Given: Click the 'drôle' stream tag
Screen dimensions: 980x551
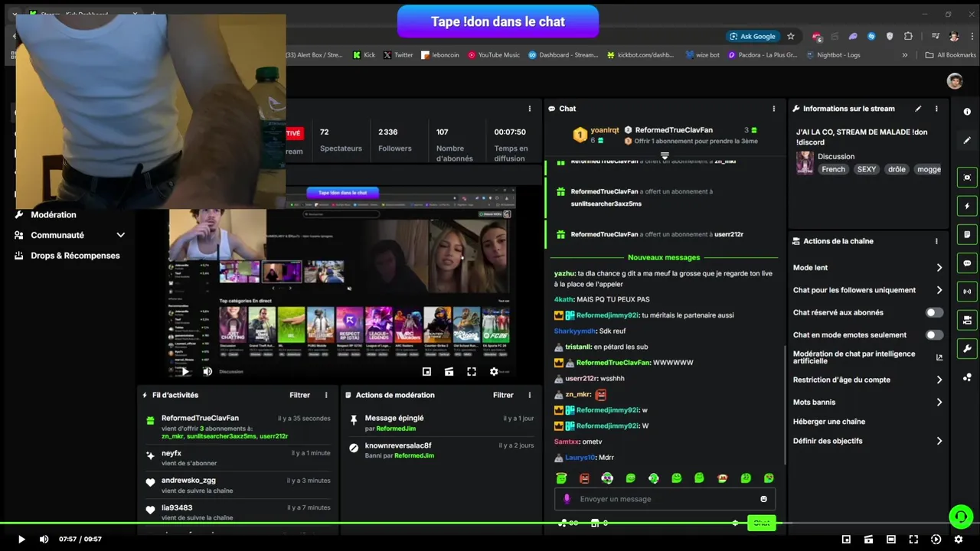Looking at the screenshot, I should [x=897, y=169].
